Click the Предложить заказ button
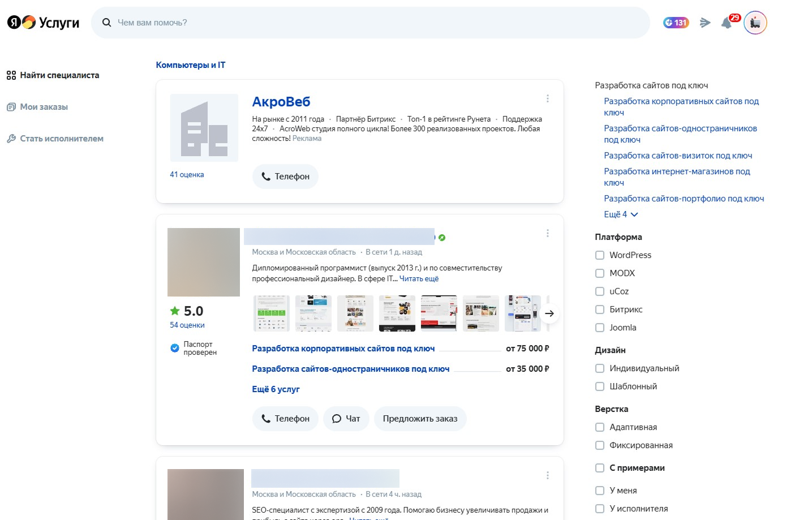Viewport: 812px width, 520px height. point(420,419)
